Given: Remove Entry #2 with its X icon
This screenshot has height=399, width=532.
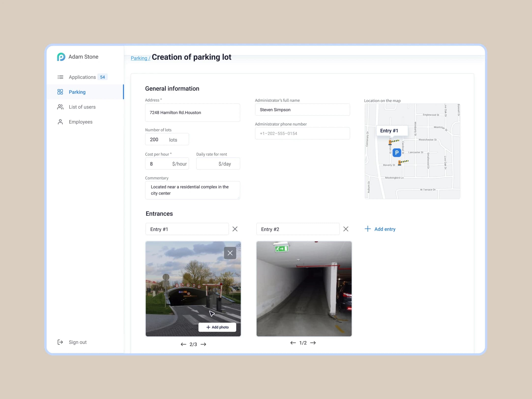Looking at the screenshot, I should [x=346, y=229].
